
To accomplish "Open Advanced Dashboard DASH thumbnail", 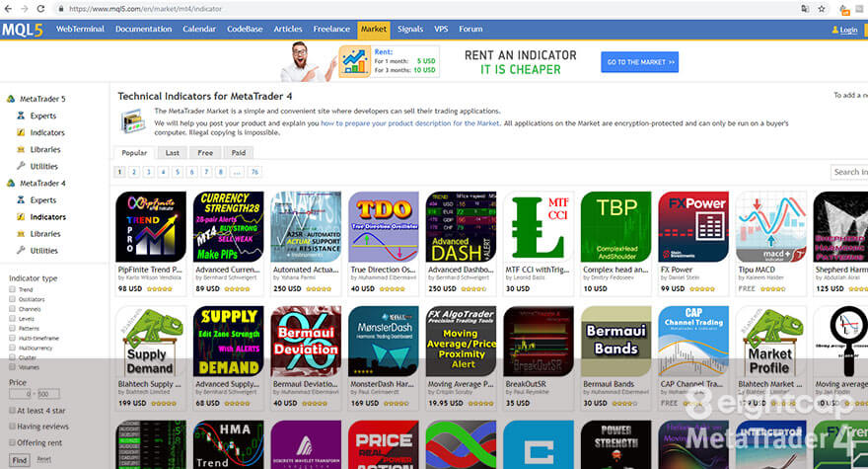I will (x=461, y=227).
